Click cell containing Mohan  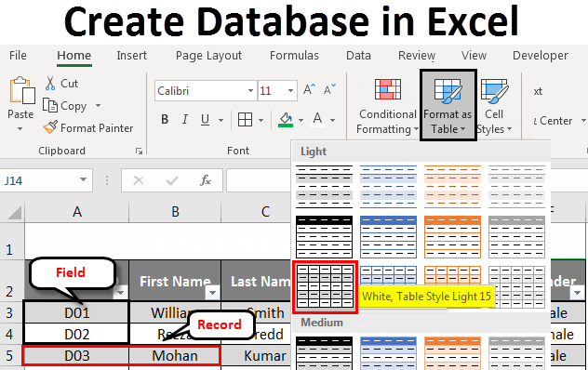(x=175, y=356)
